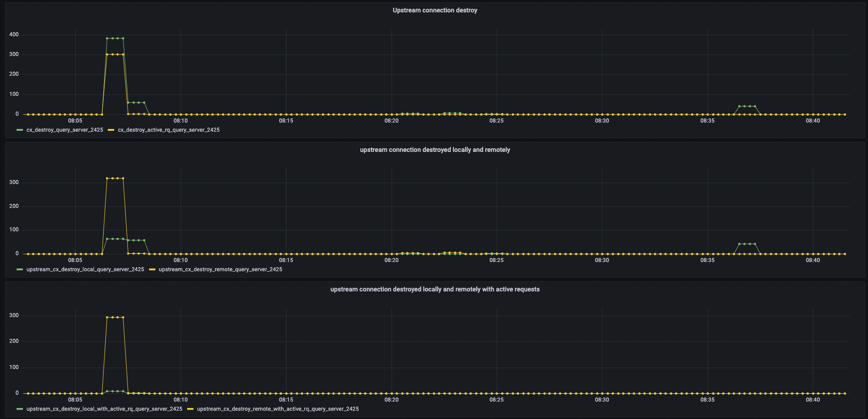Click the green peak near 400 in top chart
The image size is (868, 419).
(x=115, y=38)
